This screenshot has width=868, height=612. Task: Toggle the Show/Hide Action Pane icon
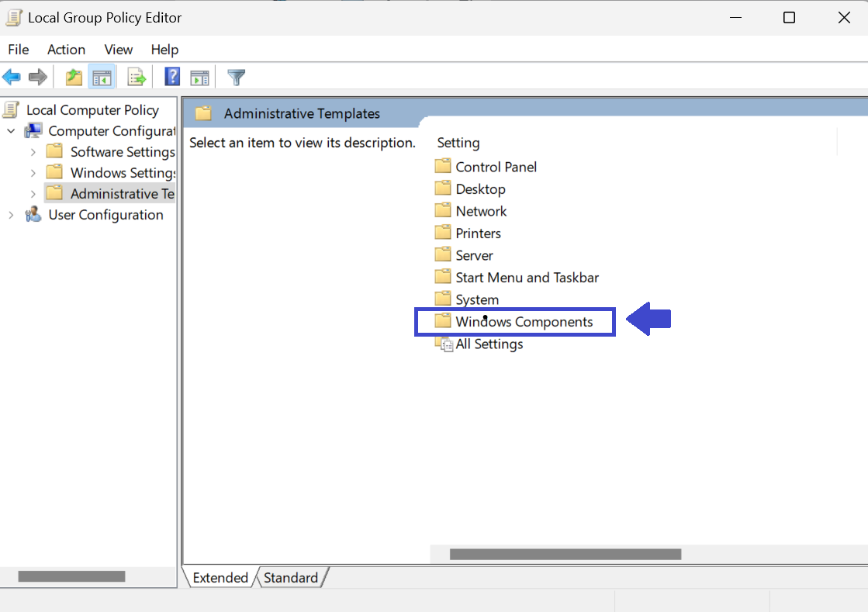point(199,78)
